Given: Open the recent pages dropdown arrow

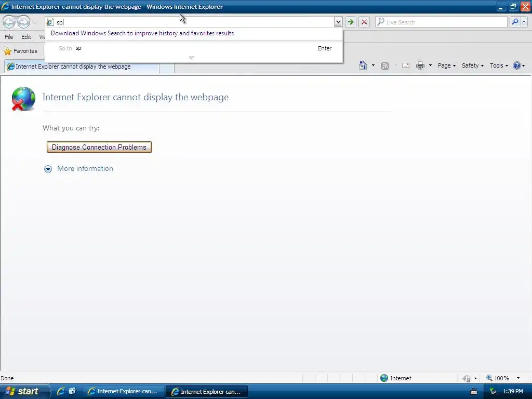Looking at the screenshot, I should (35, 22).
